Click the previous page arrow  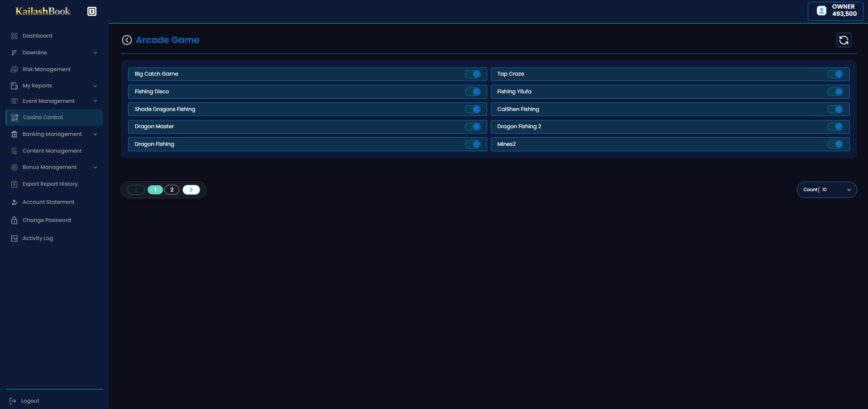[136, 190]
